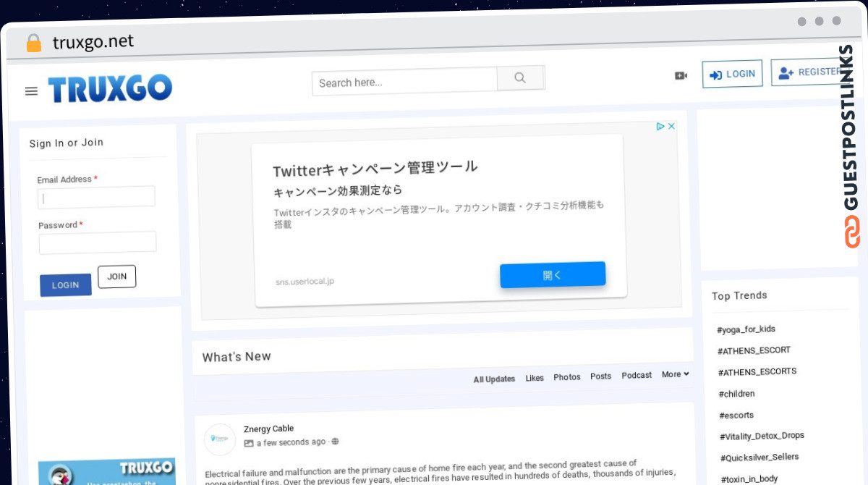Click the TRUXGO banner image in sidebar
This screenshot has height=485, width=868.
point(107,471)
